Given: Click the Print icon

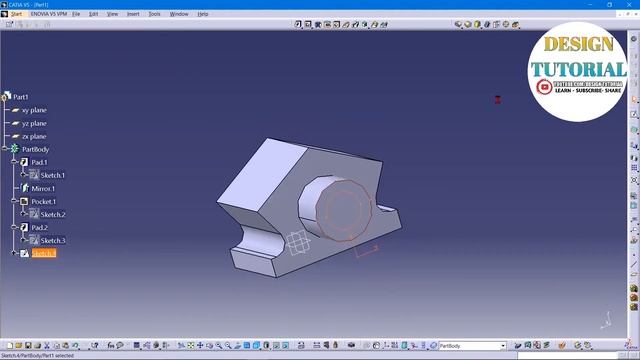Looking at the screenshot, I should [38, 345].
